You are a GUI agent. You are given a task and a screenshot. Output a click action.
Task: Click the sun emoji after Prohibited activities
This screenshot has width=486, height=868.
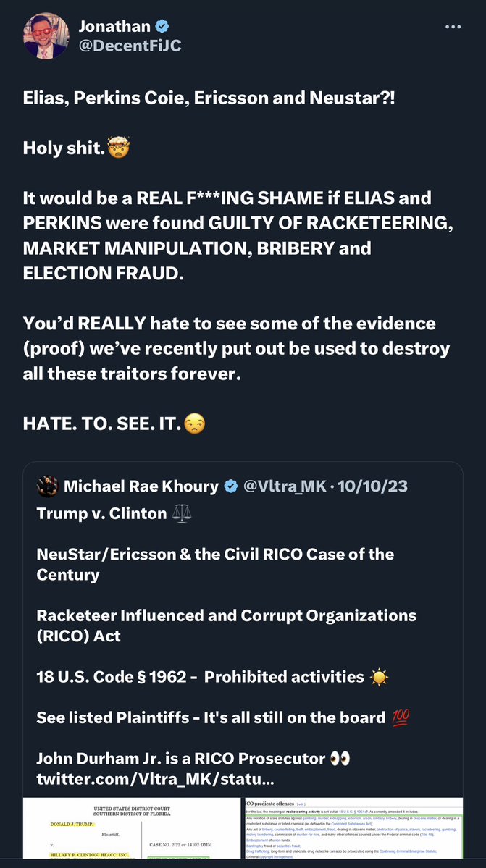[379, 677]
